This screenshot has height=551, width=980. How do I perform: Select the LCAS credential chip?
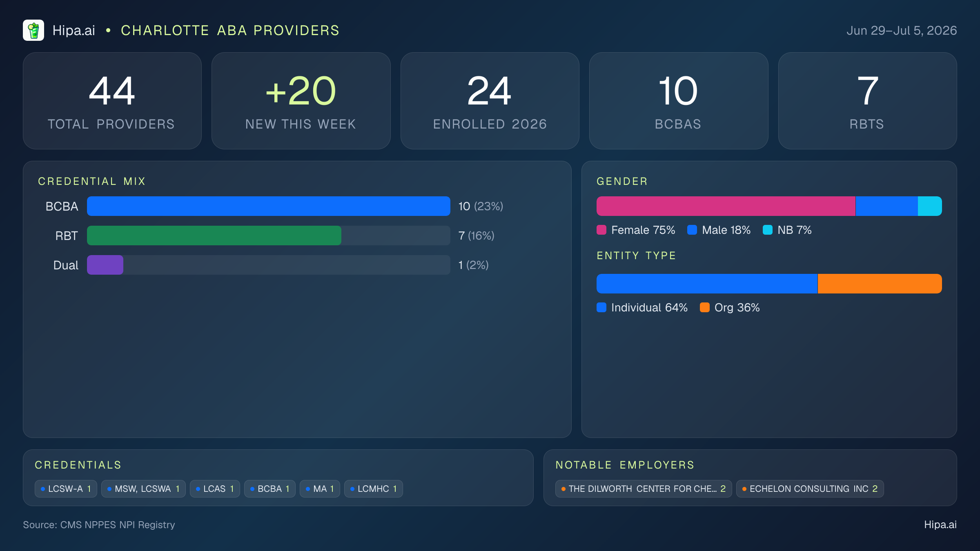click(215, 489)
